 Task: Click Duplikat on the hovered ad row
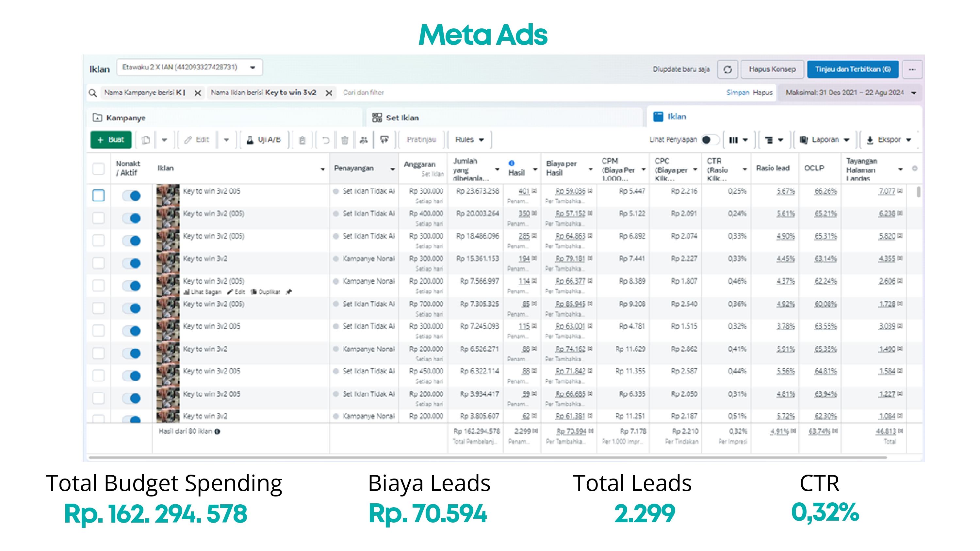tap(266, 292)
